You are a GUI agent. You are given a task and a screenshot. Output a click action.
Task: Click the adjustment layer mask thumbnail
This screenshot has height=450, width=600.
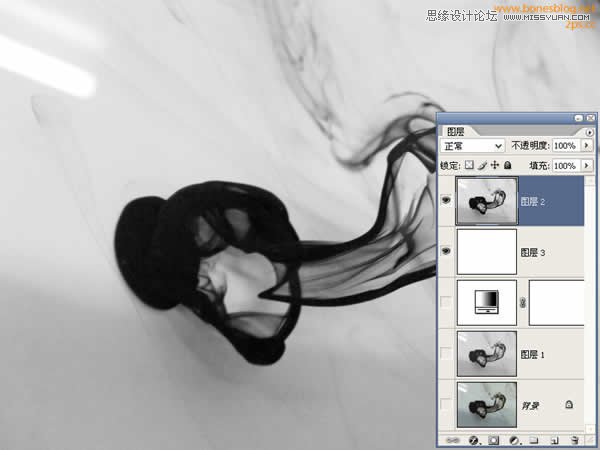pyautogui.click(x=557, y=303)
